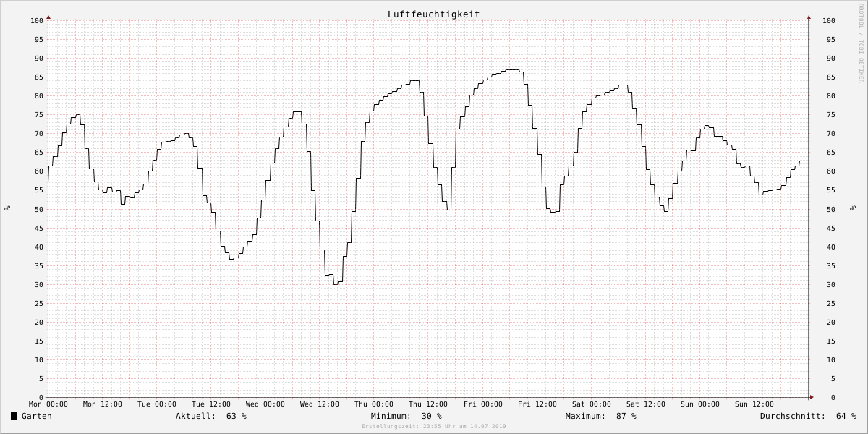Click the Tue 12:00 time axis label
868x434 pixels.
tap(211, 404)
